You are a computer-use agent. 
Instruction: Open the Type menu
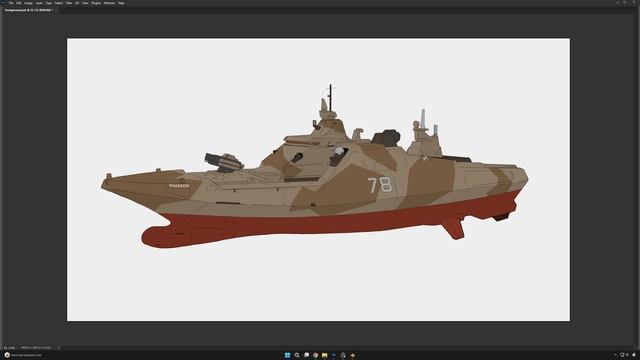pyautogui.click(x=49, y=3)
